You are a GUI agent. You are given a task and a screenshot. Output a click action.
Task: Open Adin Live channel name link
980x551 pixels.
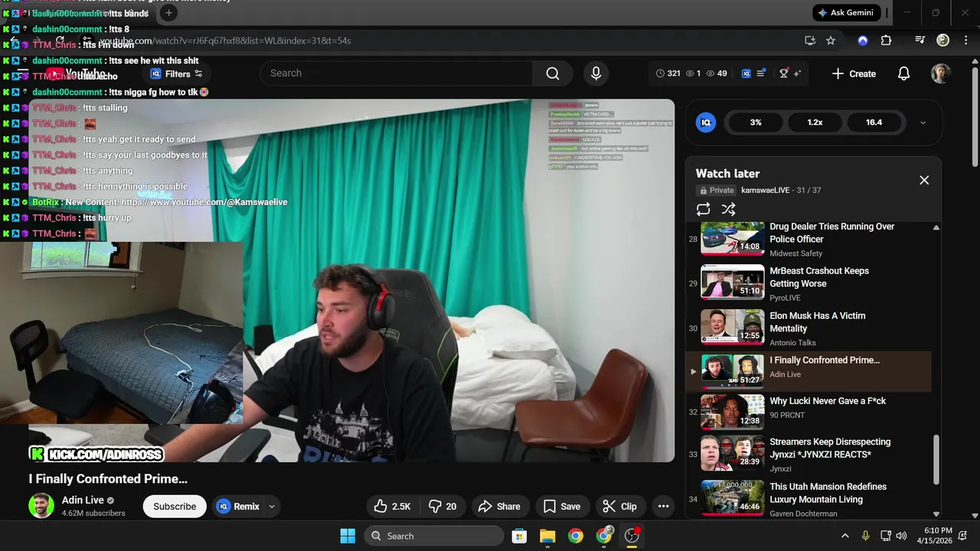tap(83, 500)
